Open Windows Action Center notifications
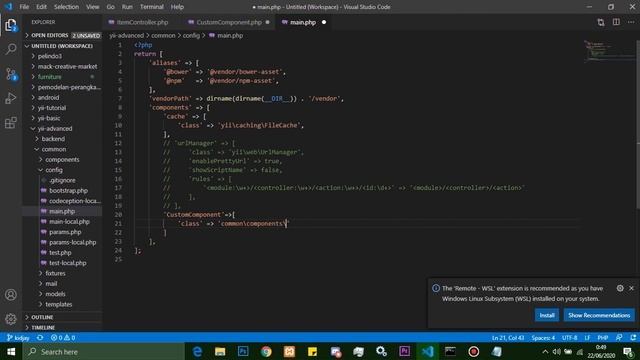Screen dimensions: 640x360 tap(628, 351)
